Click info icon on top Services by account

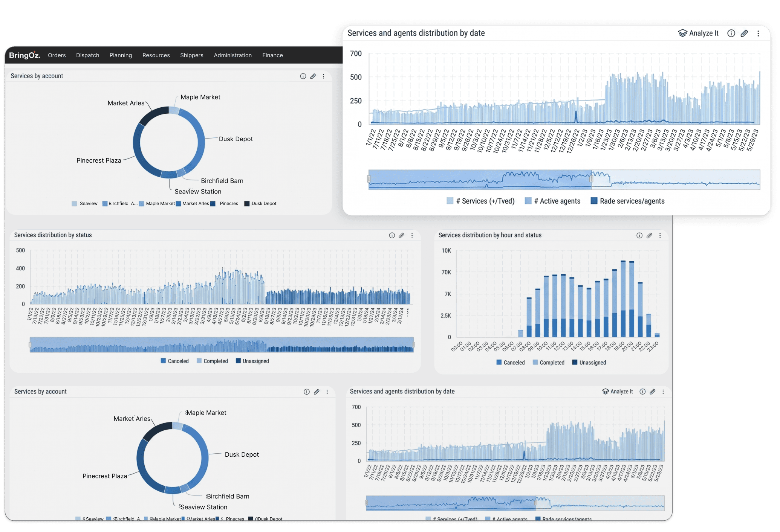tap(303, 76)
